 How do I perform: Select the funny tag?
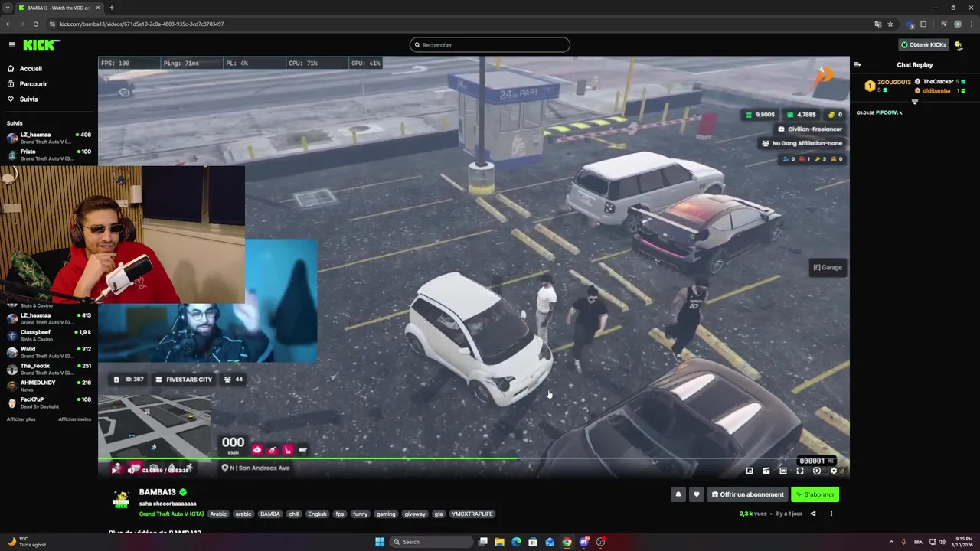coord(360,514)
